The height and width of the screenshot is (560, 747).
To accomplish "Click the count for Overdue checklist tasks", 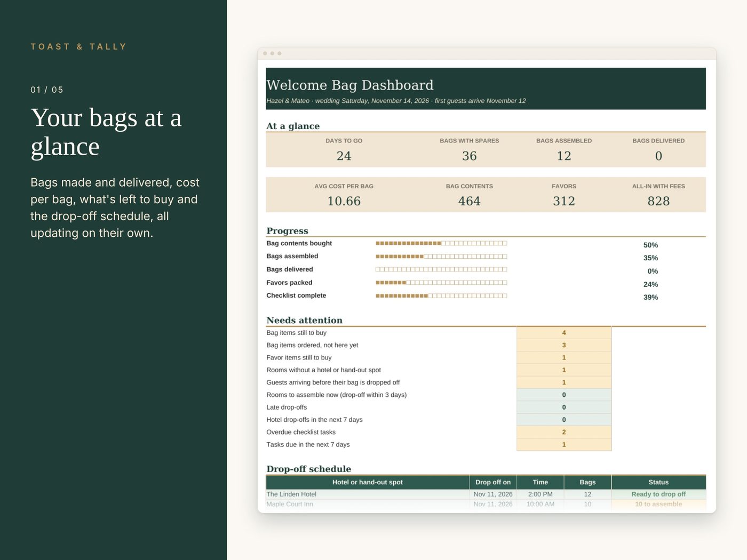I will (564, 432).
